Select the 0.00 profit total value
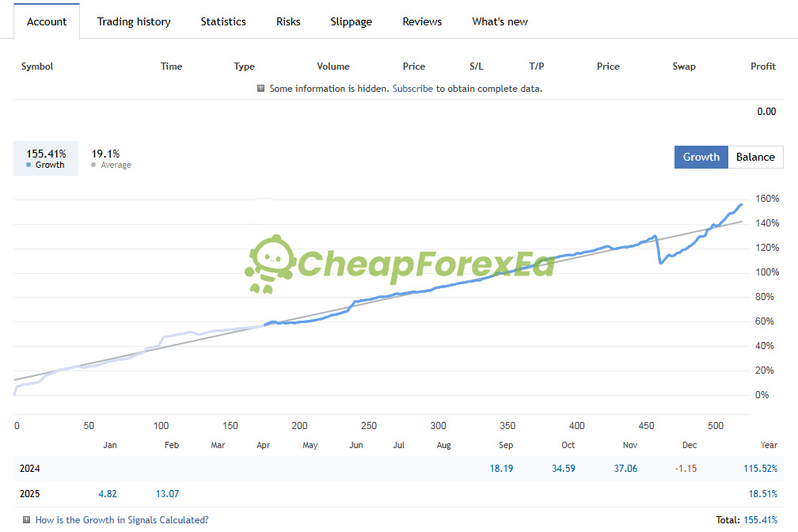The width and height of the screenshot is (798, 532). 766,112
